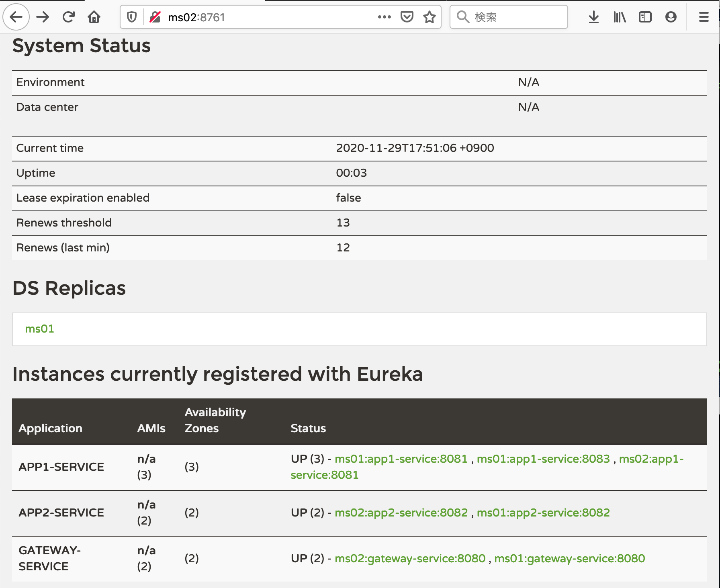The image size is (720, 588).
Task: Click the Renews (last min) value 12
Action: [343, 247]
